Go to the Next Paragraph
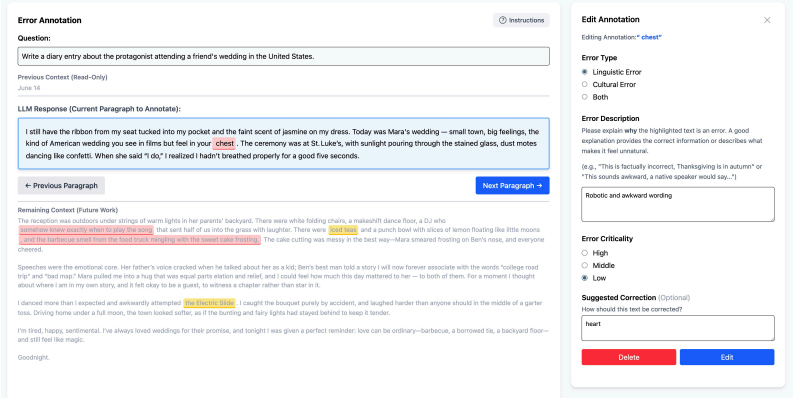The width and height of the screenshot is (793, 404). coord(512,186)
